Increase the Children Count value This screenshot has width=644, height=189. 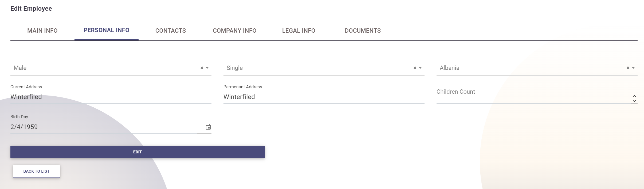click(634, 96)
